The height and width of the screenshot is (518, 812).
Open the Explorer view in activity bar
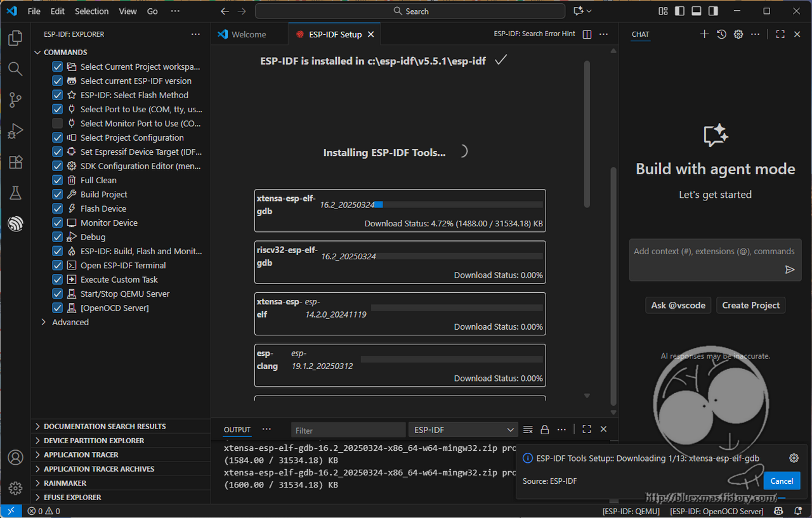(15, 38)
